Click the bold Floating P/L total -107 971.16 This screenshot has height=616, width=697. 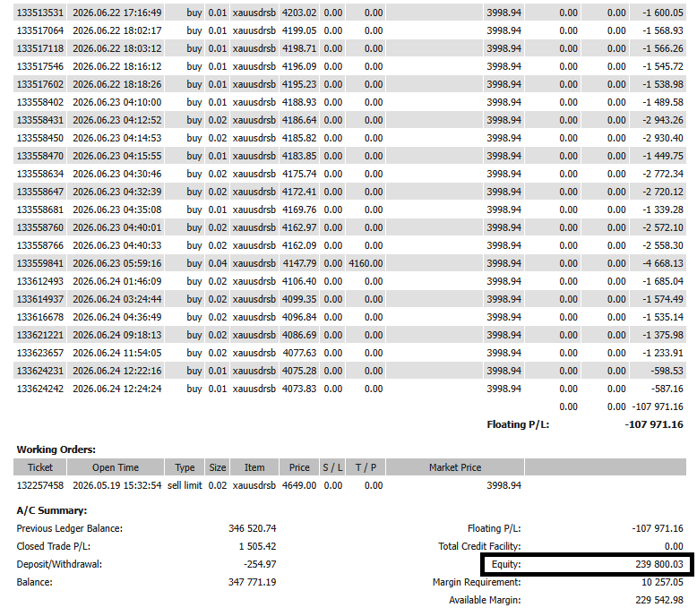click(654, 424)
